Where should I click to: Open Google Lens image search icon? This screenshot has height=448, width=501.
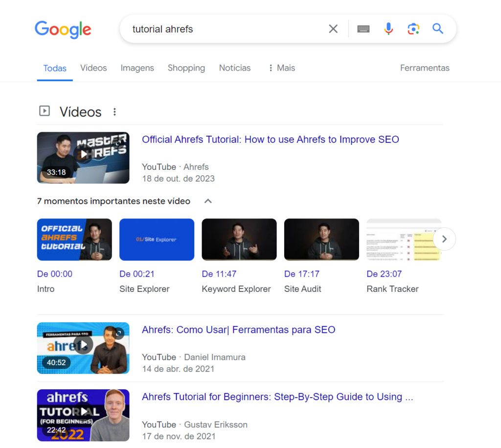coord(413,29)
